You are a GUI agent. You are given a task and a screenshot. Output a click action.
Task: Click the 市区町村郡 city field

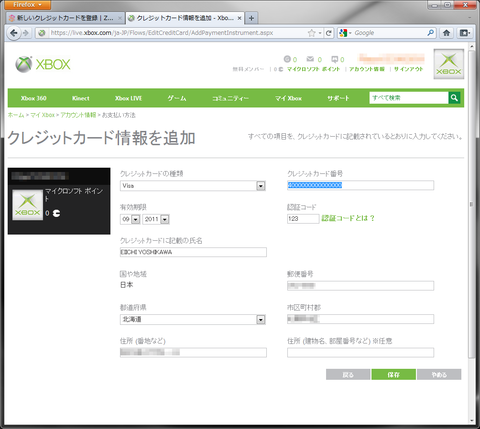click(360, 319)
